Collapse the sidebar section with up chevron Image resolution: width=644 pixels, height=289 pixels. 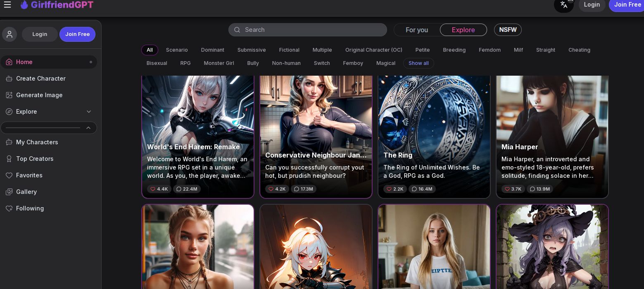tap(88, 128)
